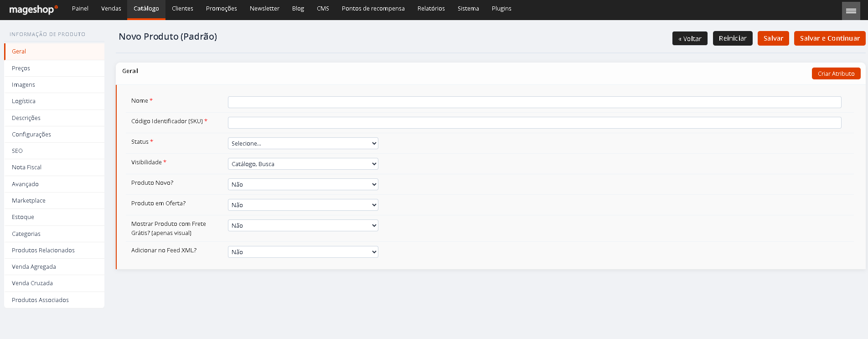Open the Relatórios menu
Image resolution: width=868 pixels, height=339 pixels.
(431, 9)
